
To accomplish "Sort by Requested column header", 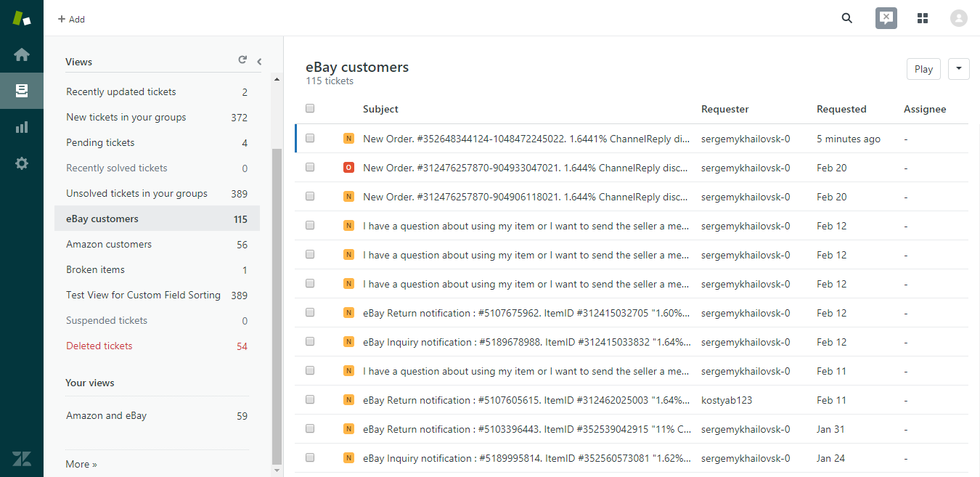I will (x=841, y=109).
